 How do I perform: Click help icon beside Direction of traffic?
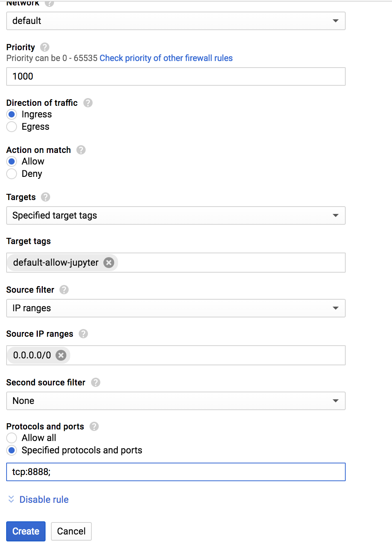point(88,103)
